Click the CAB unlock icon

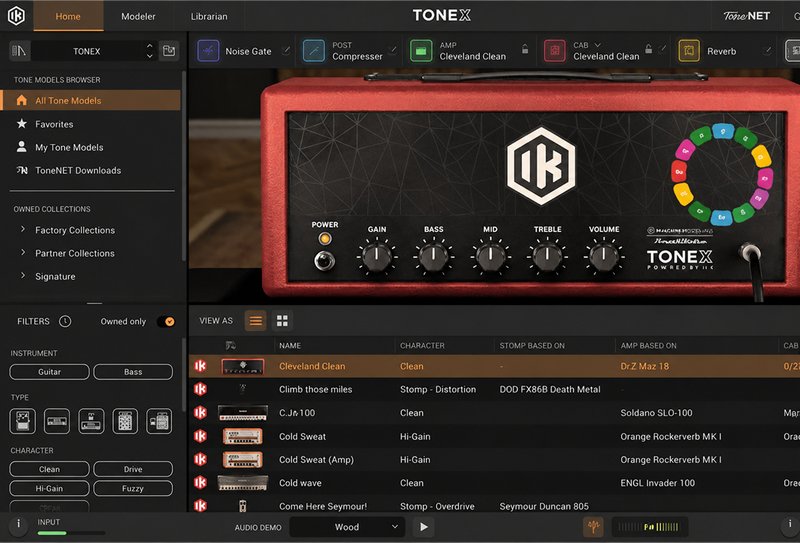[648, 49]
